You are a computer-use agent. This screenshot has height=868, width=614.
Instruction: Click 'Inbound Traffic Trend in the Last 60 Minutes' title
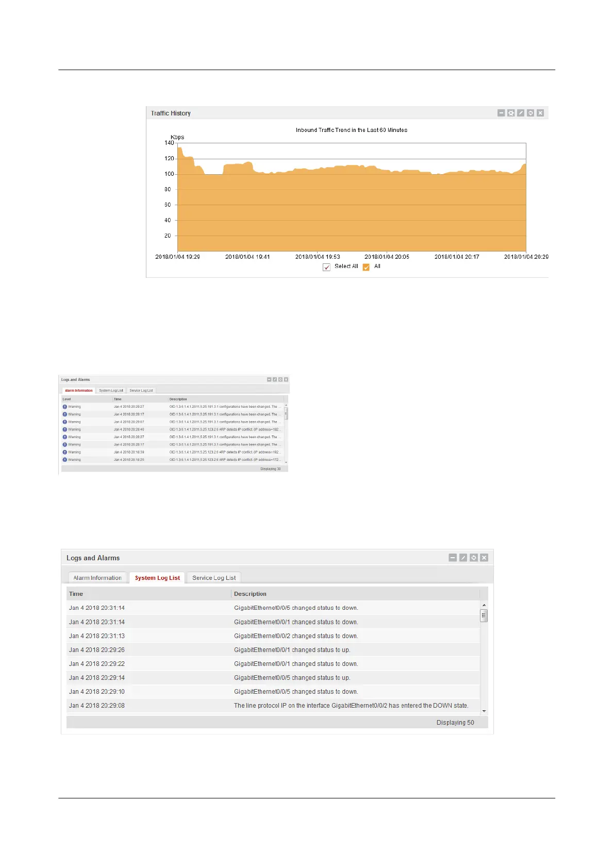coord(352,130)
